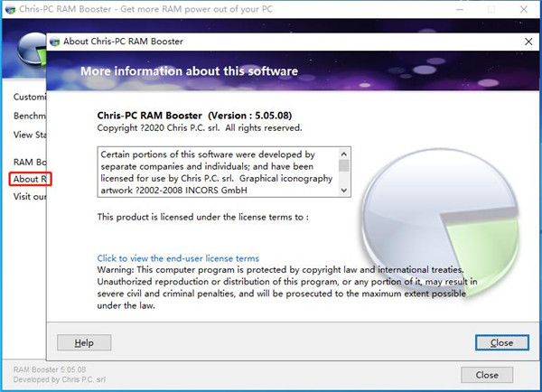
Task: Select the Customi... entry in main window sidebar
Action: click(30, 97)
